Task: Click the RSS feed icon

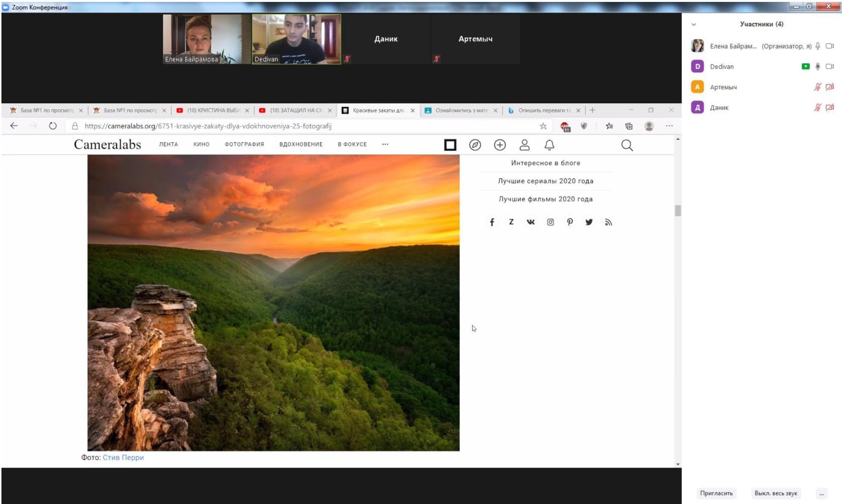Action: (x=608, y=222)
